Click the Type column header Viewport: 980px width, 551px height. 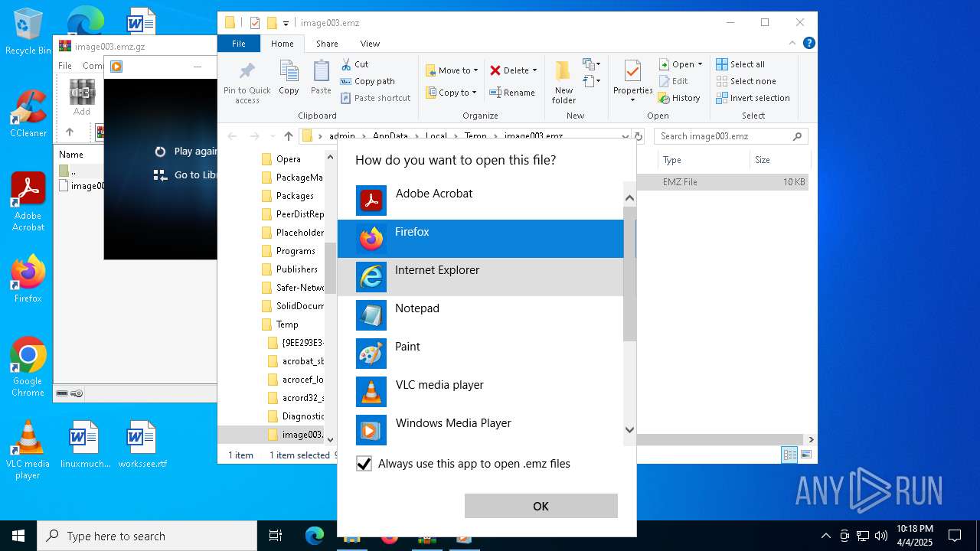tap(703, 160)
